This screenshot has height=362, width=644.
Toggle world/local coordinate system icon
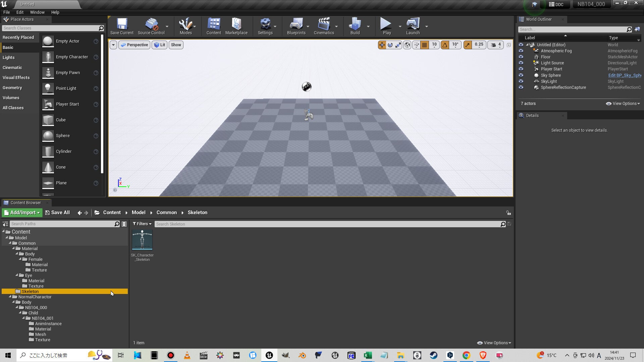407,45
